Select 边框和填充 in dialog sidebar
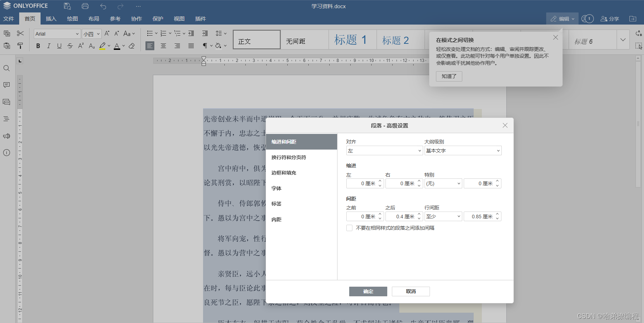 point(302,173)
